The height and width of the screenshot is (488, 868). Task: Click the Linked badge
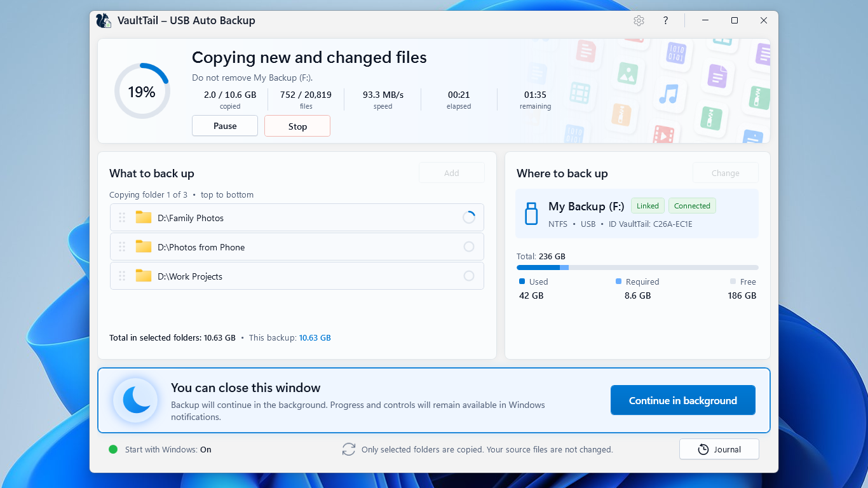648,206
